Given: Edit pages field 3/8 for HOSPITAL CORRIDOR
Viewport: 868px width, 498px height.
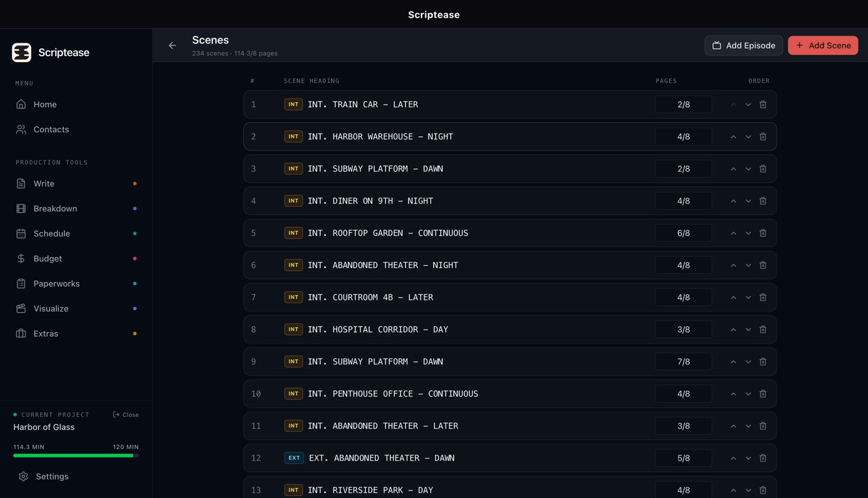Looking at the screenshot, I should [x=683, y=330].
